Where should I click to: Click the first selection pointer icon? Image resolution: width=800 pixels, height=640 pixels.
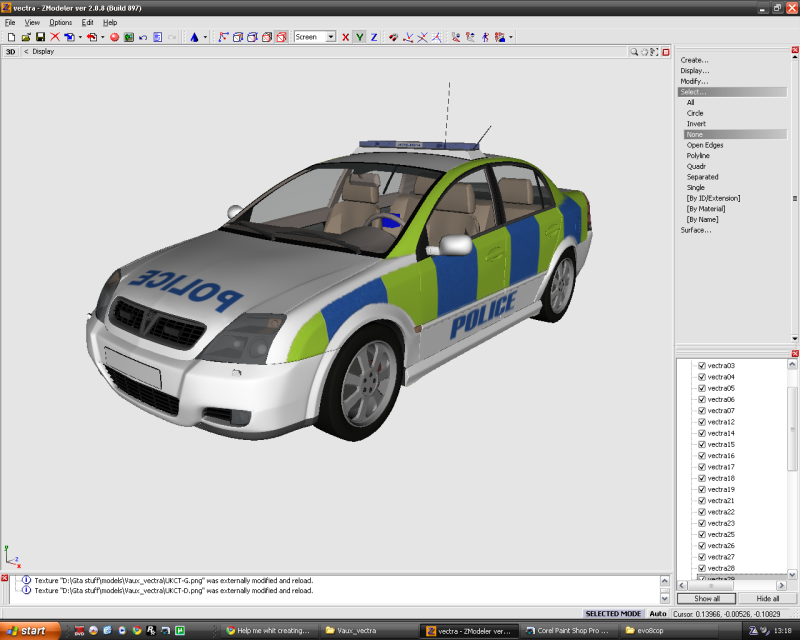point(456,37)
